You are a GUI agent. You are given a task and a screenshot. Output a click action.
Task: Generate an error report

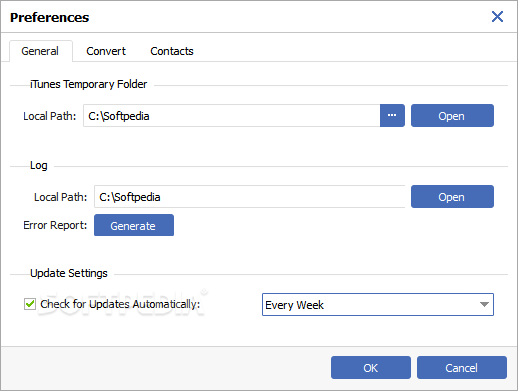pyautogui.click(x=134, y=225)
